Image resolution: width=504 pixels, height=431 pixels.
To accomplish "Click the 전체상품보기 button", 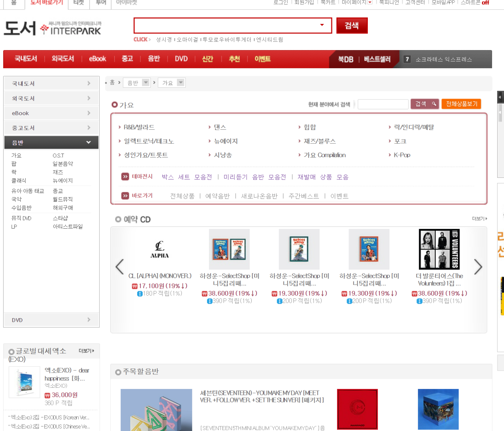I will coord(461,104).
